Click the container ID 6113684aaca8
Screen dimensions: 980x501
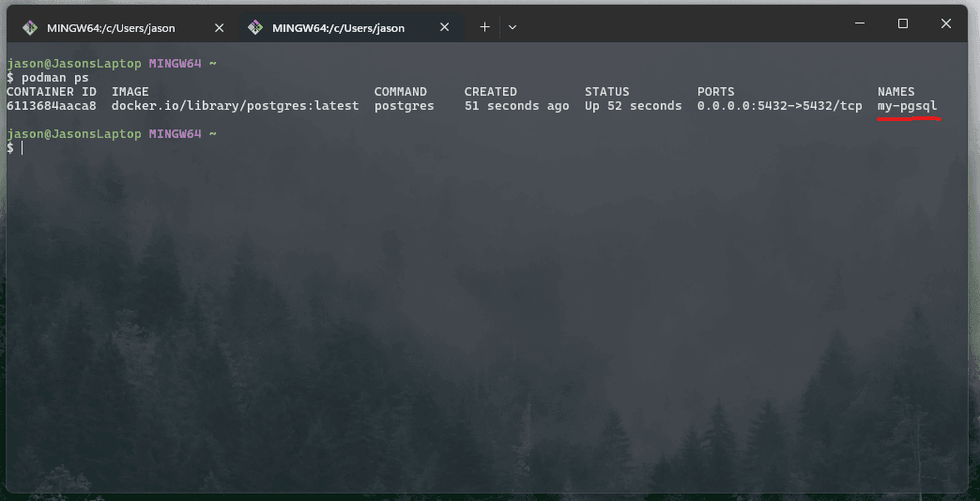click(52, 106)
